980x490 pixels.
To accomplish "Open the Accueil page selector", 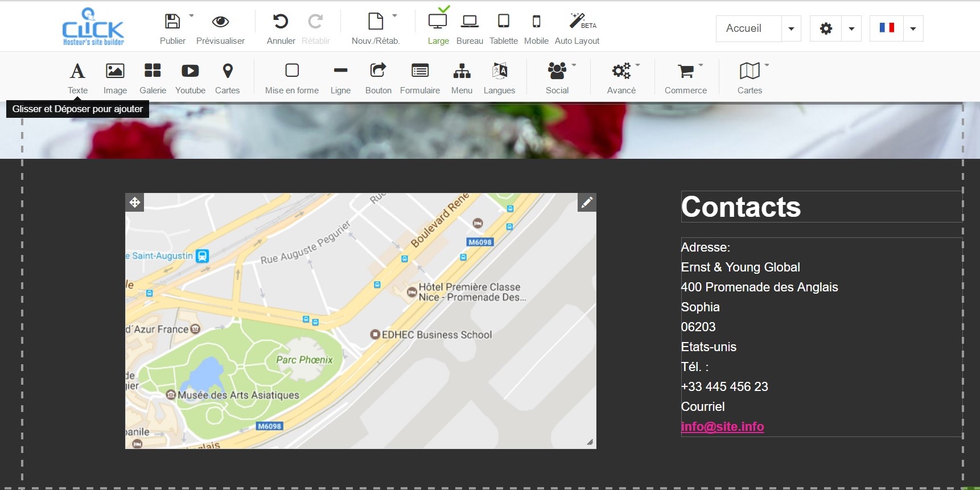I will [758, 28].
